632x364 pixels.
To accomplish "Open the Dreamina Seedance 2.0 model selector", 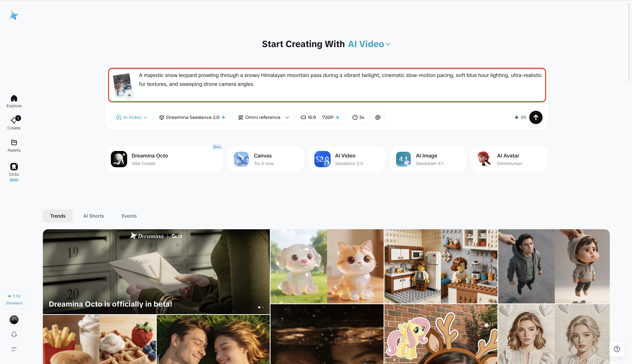I will [193, 117].
